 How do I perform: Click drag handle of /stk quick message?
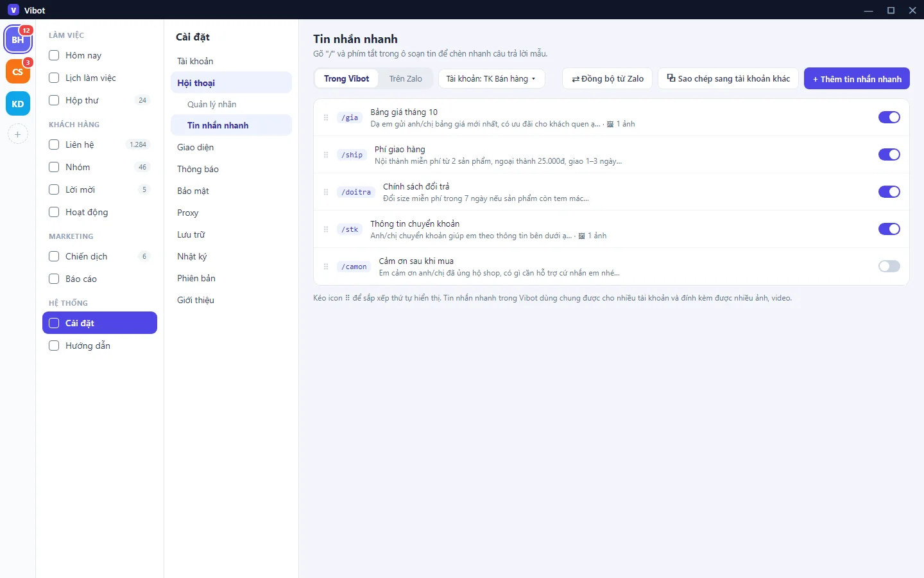(326, 229)
